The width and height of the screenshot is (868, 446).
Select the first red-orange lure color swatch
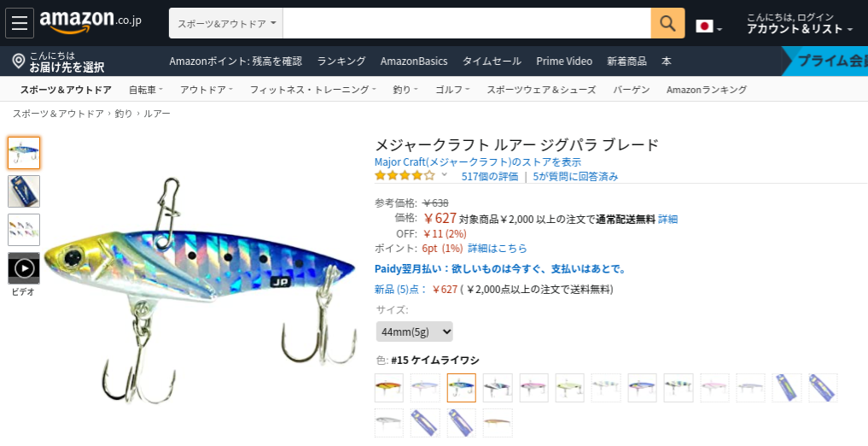(389, 387)
